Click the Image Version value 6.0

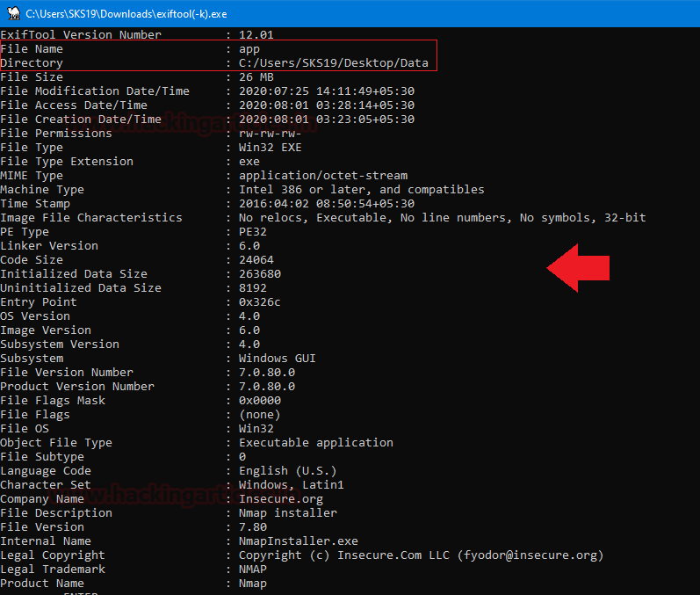[x=249, y=330]
